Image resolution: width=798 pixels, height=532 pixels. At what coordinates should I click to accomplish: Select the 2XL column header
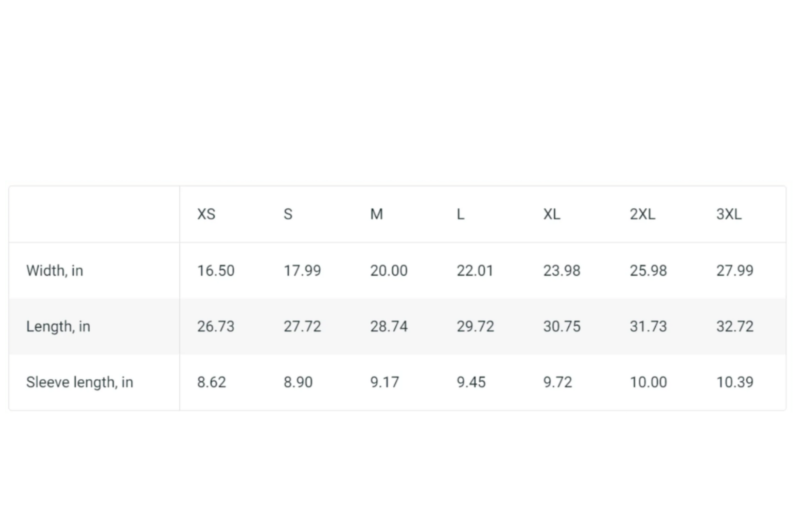(642, 214)
